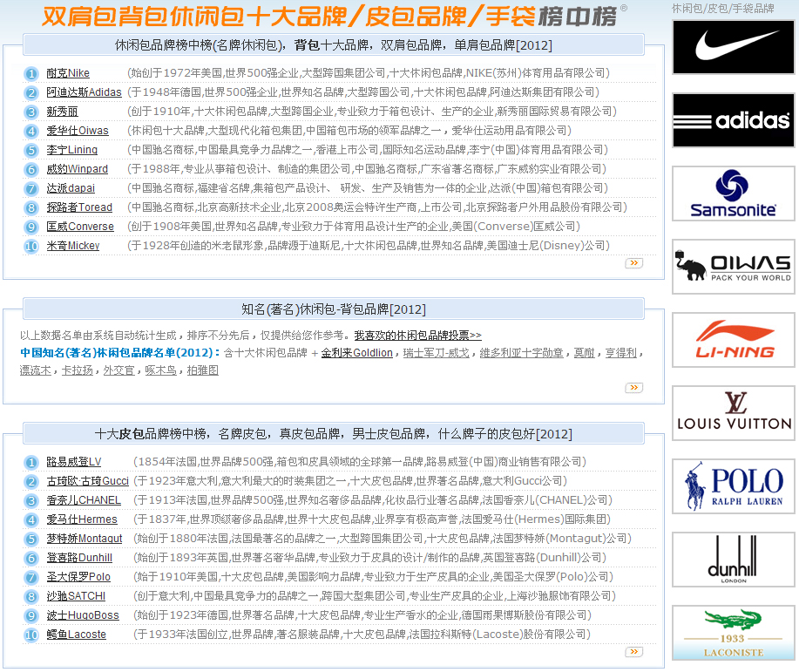Open the 漂流木 brand link
The image size is (799, 672).
(35, 370)
